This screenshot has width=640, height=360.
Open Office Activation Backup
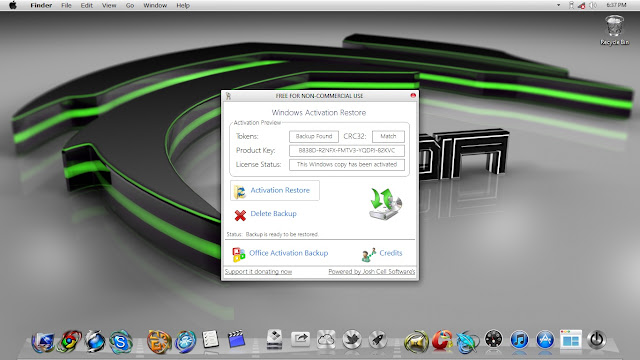tap(280, 253)
